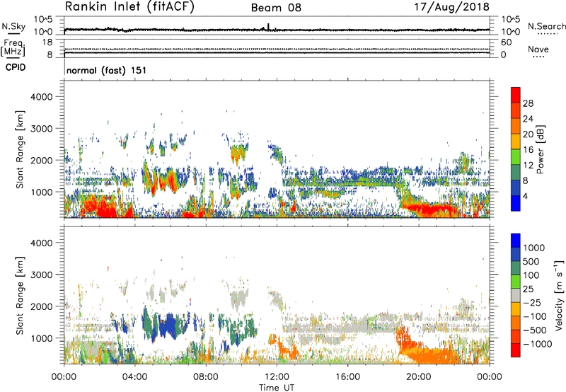Click the '4000' tick on power panel axis
Image resolution: width=566 pixels, height=392 pixels.
tap(42, 97)
